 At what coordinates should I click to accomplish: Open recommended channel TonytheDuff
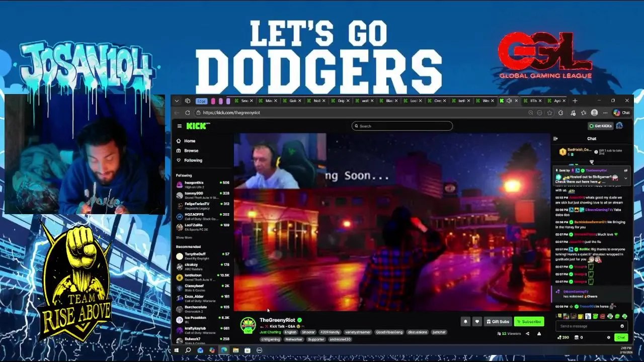[202, 256]
